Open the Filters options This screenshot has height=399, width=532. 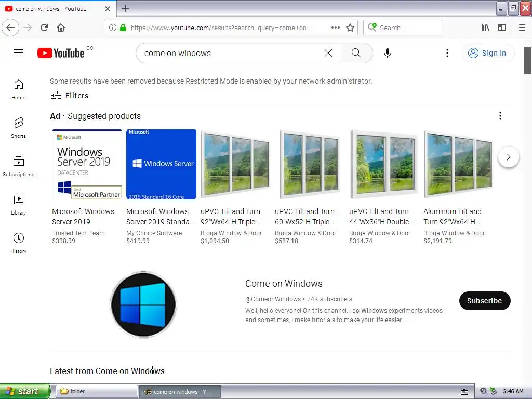click(70, 96)
